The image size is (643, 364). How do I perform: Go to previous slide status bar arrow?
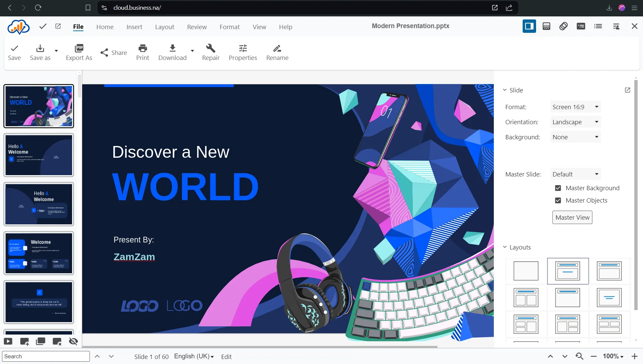[550, 356]
